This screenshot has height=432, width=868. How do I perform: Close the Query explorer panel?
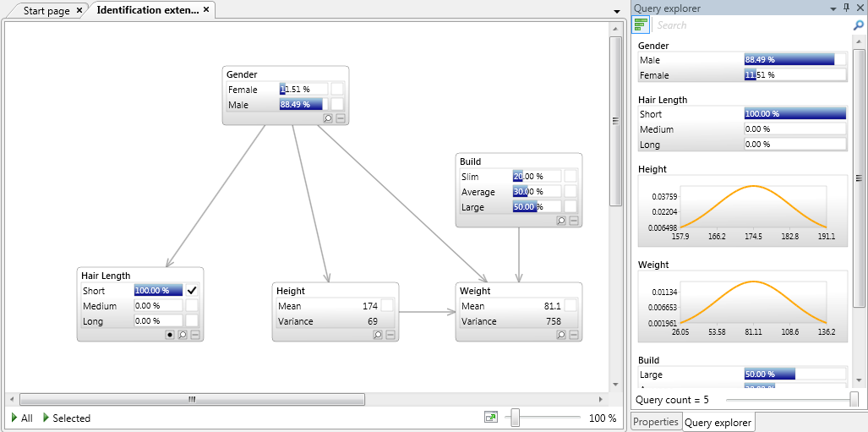[860, 8]
